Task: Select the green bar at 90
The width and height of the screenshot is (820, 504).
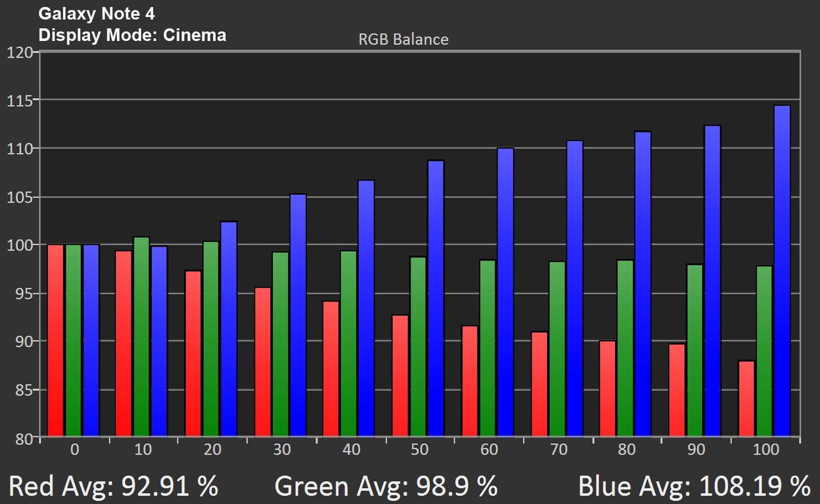Action: (694, 351)
